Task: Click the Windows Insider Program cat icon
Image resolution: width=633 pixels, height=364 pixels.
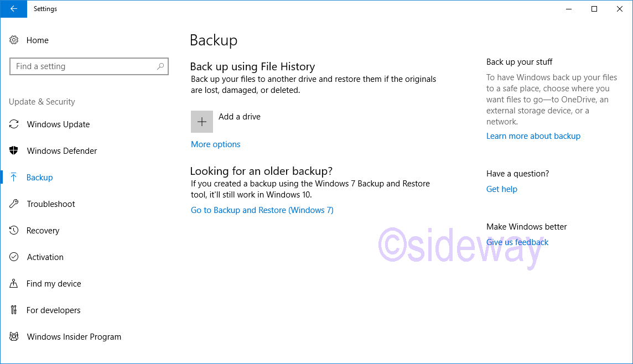Action: point(14,337)
